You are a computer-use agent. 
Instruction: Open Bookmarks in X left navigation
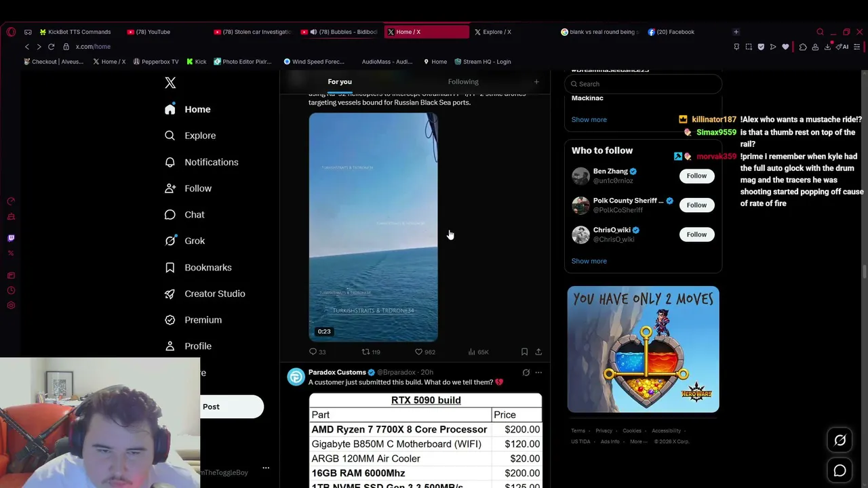[198, 267]
